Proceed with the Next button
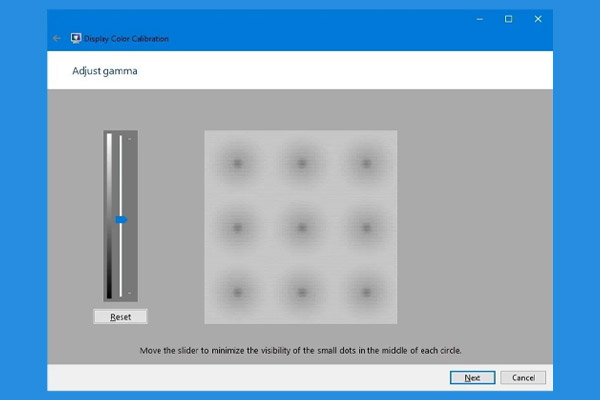Image resolution: width=600 pixels, height=400 pixels. point(473,378)
